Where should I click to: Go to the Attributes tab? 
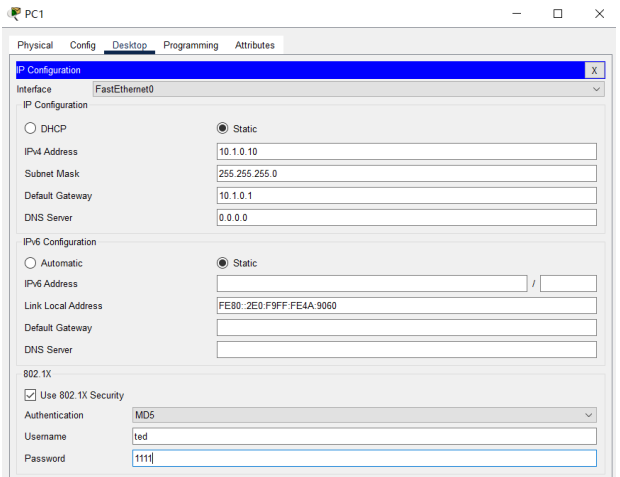pyautogui.click(x=255, y=45)
